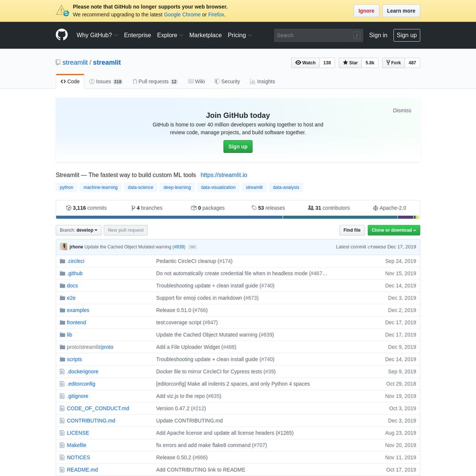Click the Watch button
476x476 pixels.
306,63
